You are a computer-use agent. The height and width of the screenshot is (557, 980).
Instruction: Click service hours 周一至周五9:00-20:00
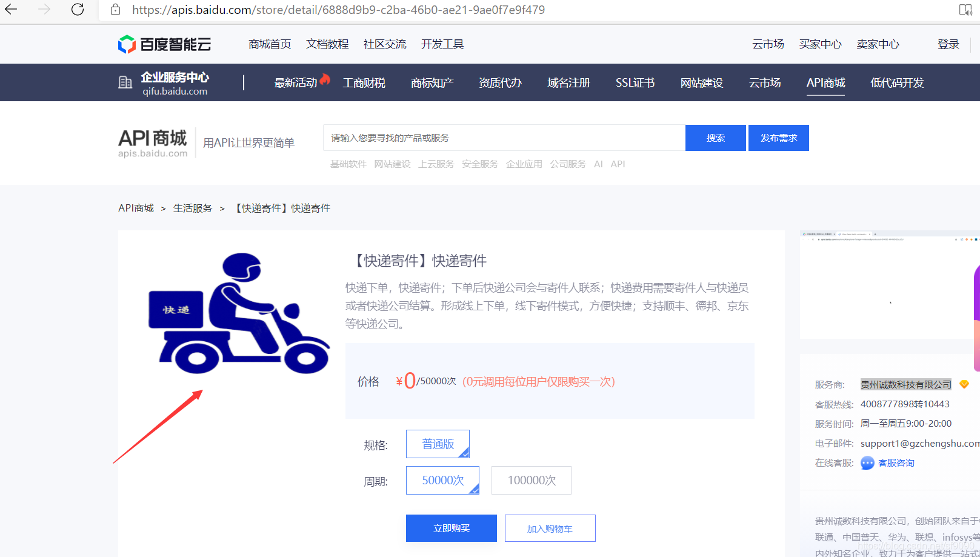906,424
